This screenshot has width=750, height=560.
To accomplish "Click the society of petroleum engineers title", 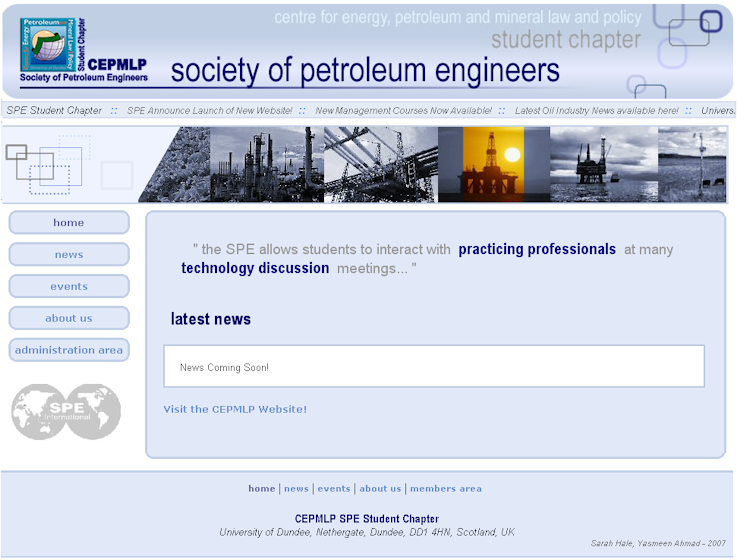I will click(365, 71).
